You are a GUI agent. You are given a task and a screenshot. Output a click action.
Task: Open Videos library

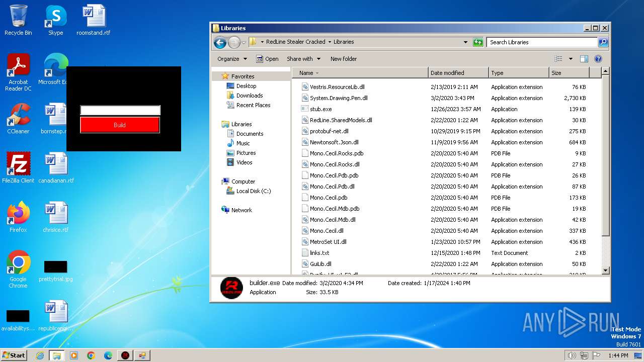click(244, 162)
